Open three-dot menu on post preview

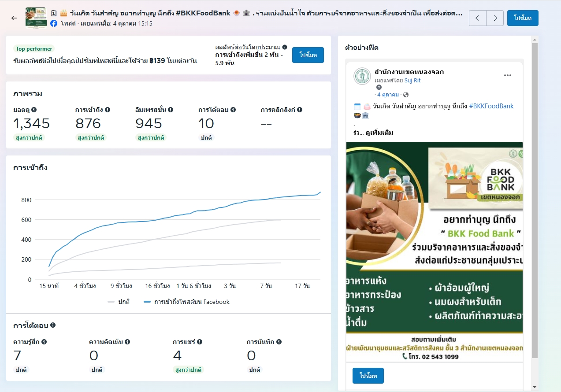pos(508,75)
